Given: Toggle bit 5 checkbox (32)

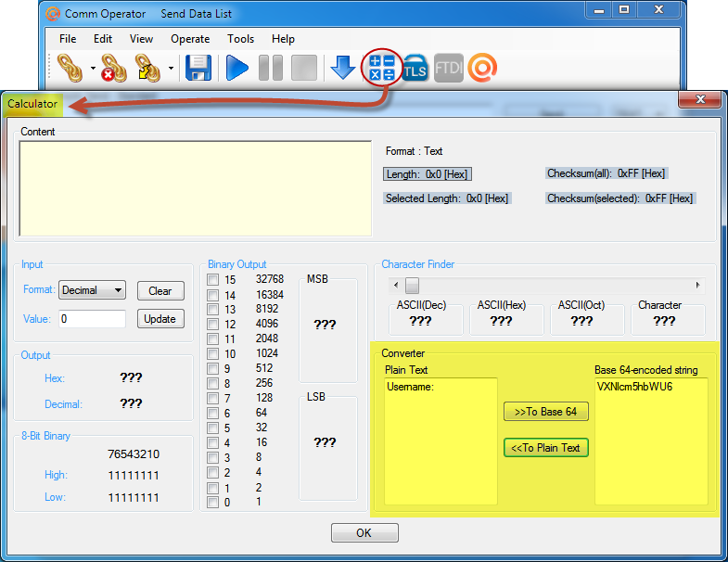Looking at the screenshot, I should point(213,428).
